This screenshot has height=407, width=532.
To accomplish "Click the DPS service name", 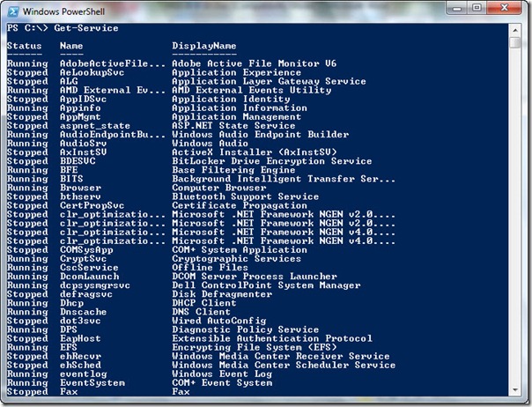I will 69,329.
